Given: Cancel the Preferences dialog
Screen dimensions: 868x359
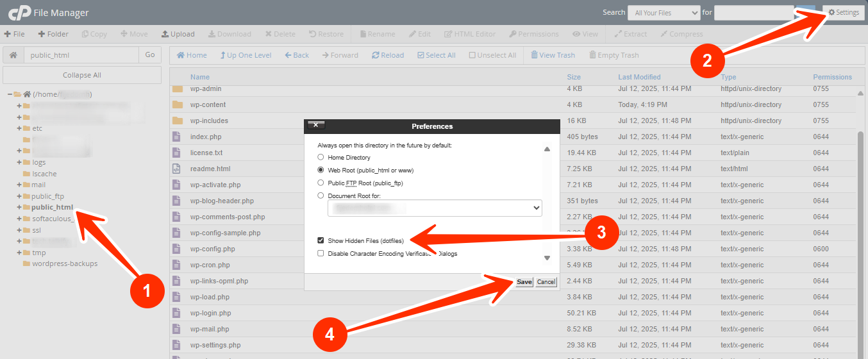Looking at the screenshot, I should click(546, 282).
